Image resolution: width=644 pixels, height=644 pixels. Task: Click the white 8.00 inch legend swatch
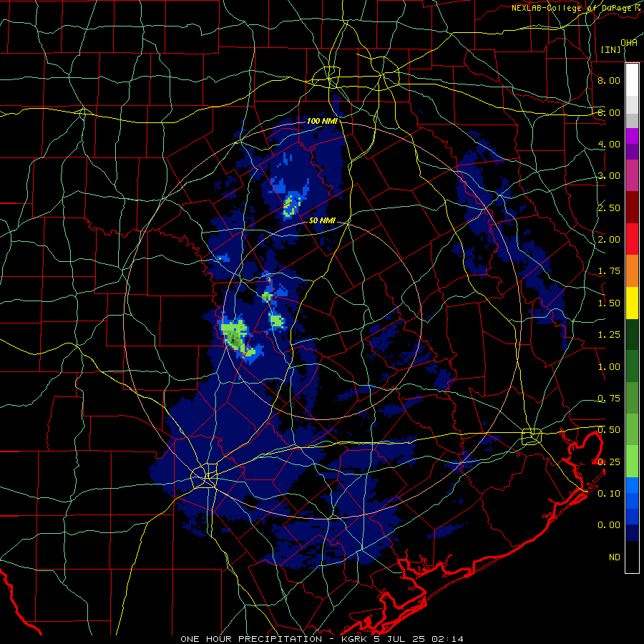pyautogui.click(x=632, y=79)
